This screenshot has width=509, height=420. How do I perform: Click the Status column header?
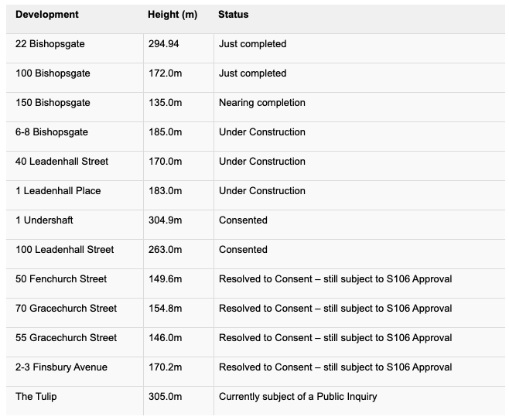point(234,15)
